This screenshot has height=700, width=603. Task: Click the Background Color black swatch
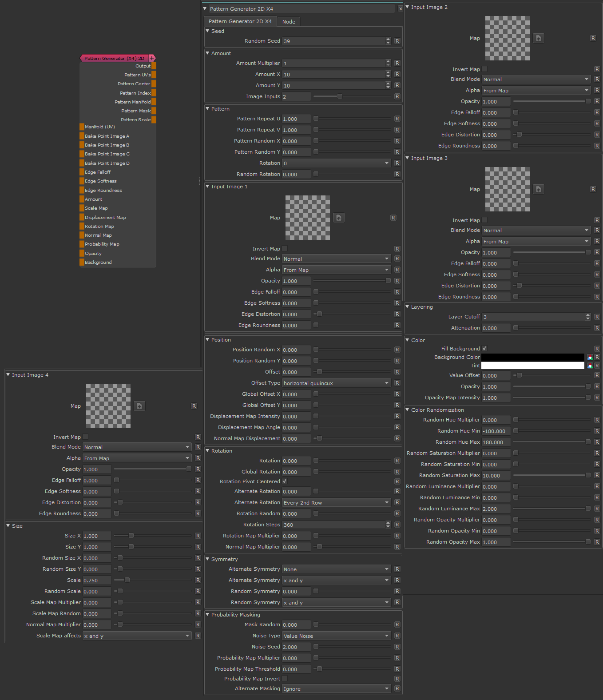tap(532, 357)
